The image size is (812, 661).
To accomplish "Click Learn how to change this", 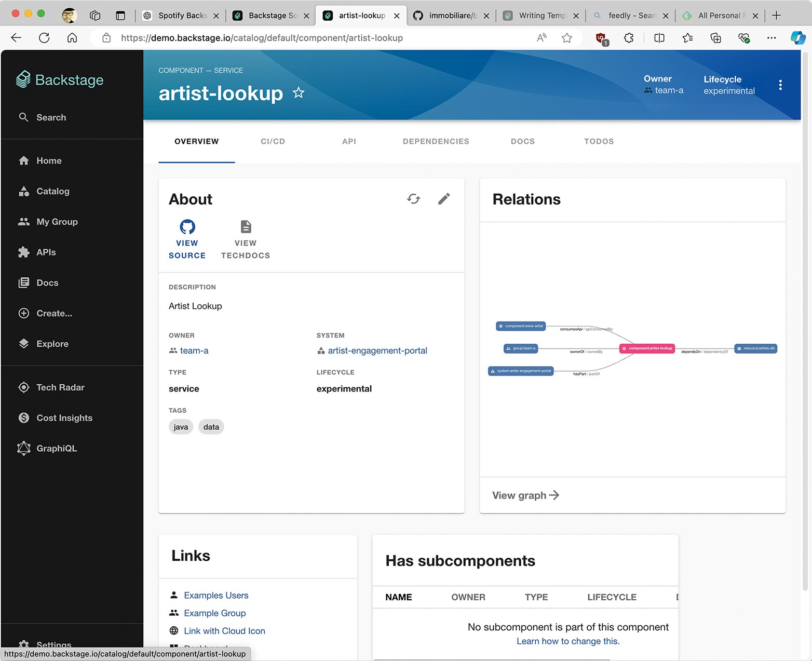I will (x=568, y=641).
